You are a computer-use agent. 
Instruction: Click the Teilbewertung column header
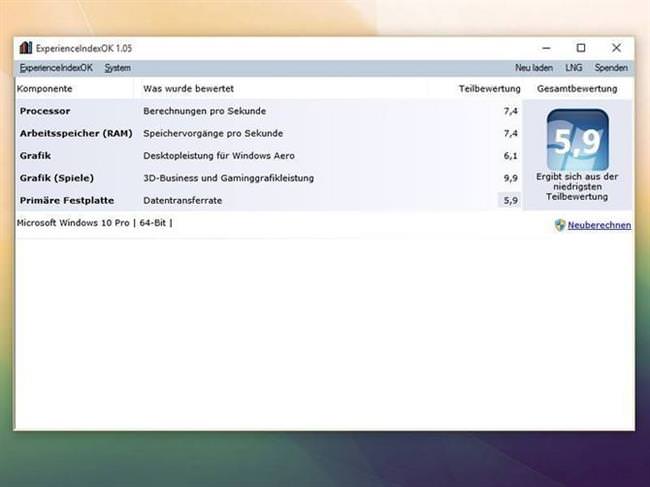[x=490, y=89]
